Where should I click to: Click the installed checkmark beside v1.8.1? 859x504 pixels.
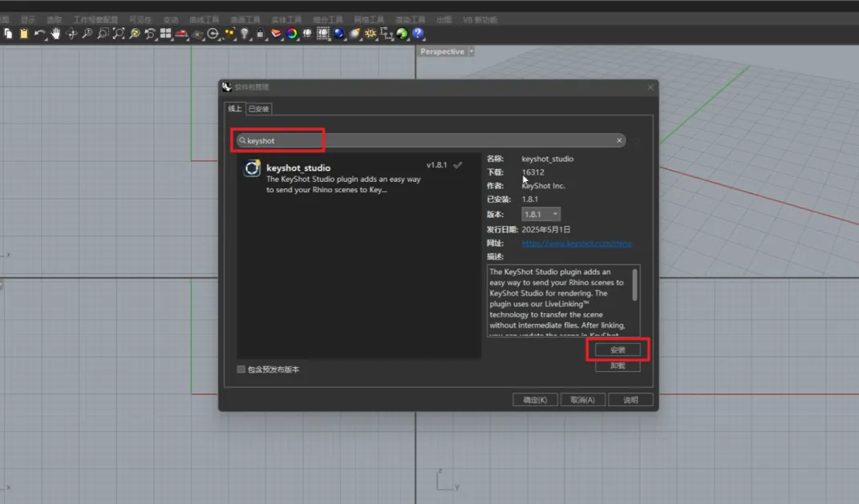(457, 165)
